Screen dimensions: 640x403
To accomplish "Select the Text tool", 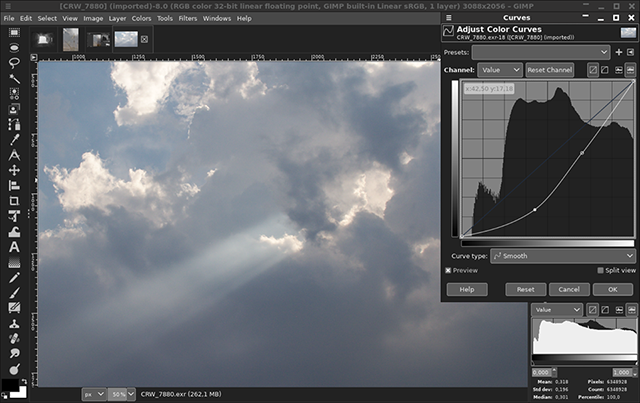I will [14, 247].
